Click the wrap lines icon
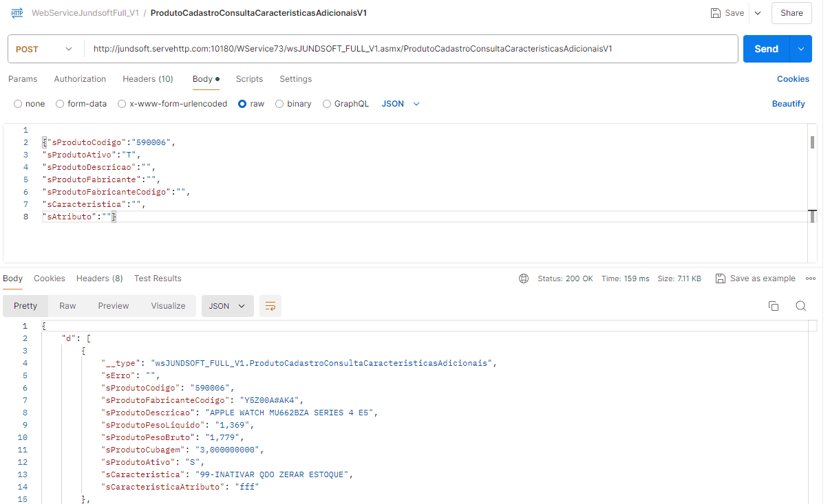Image resolution: width=830 pixels, height=504 pixels. tap(270, 306)
